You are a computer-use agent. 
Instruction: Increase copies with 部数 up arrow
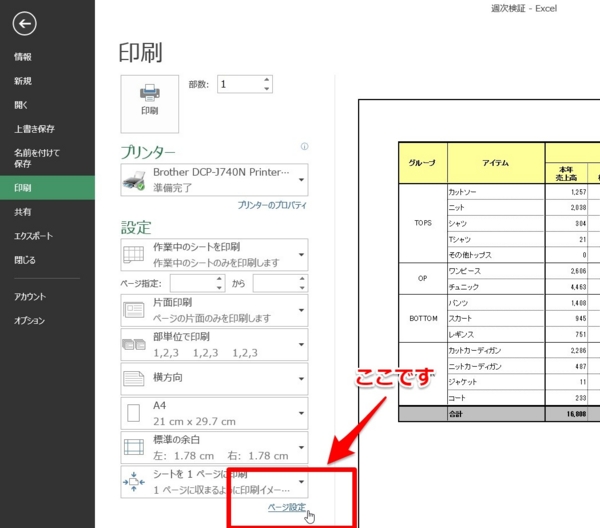pos(267,80)
